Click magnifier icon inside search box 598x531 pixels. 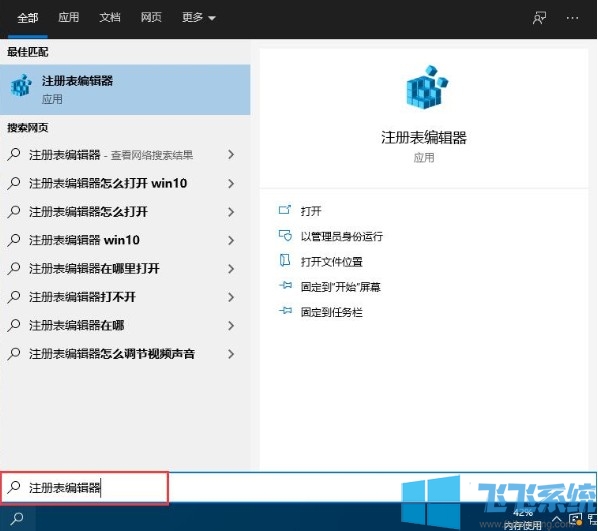14,487
